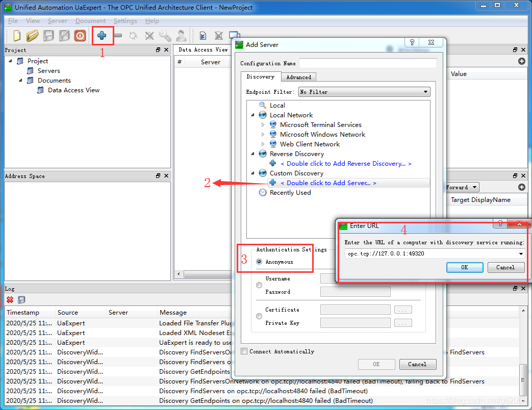Screen dimensions: 532x410
Task: Click the Save As toolbar icon
Action: [64, 35]
